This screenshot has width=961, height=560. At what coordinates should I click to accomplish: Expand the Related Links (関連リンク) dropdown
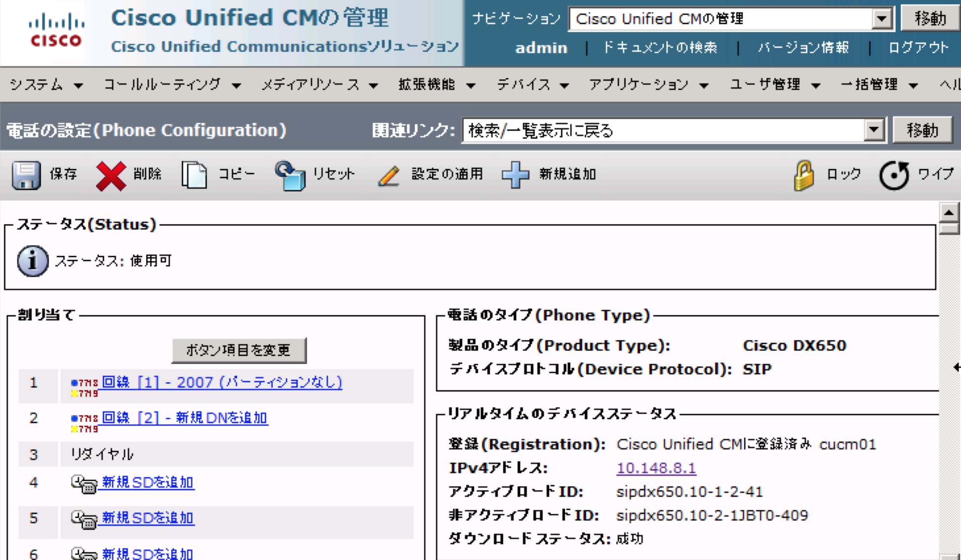(874, 130)
